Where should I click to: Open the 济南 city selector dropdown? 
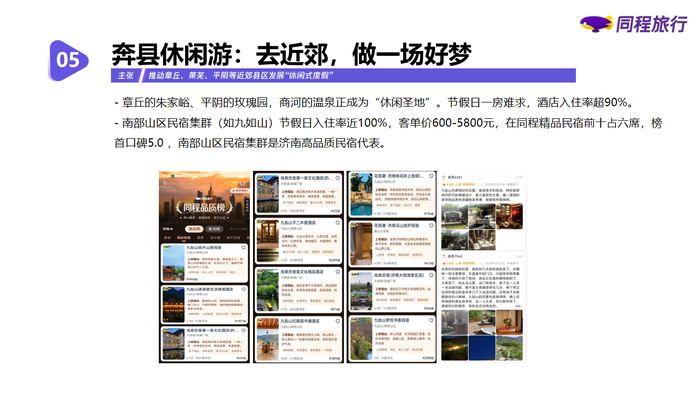pyautogui.click(x=168, y=229)
